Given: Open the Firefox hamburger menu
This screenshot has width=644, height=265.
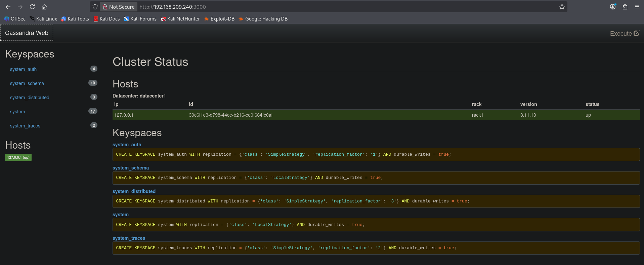Looking at the screenshot, I should [637, 7].
